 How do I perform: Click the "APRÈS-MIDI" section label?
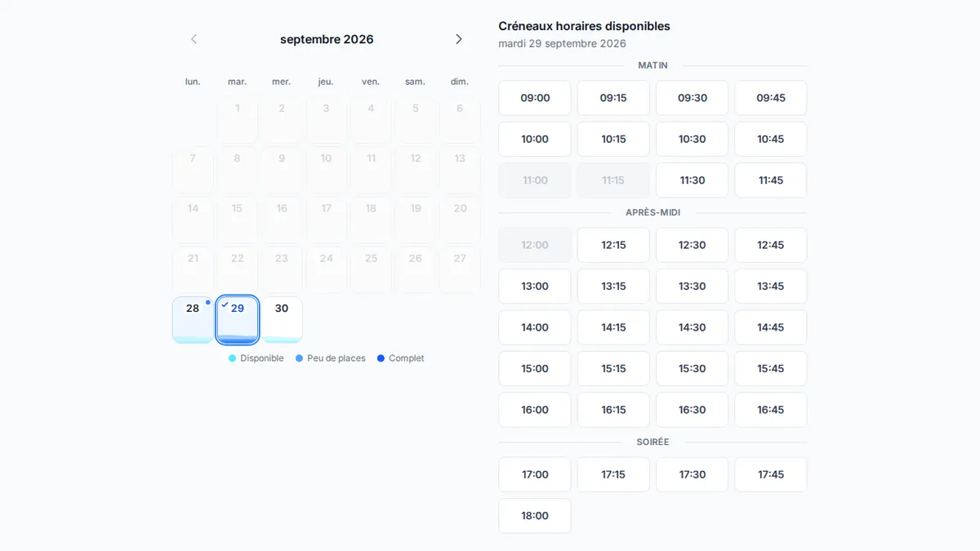tap(653, 212)
